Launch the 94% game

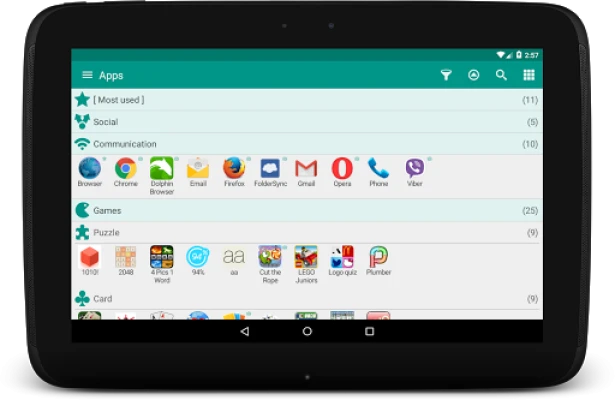tap(198, 260)
